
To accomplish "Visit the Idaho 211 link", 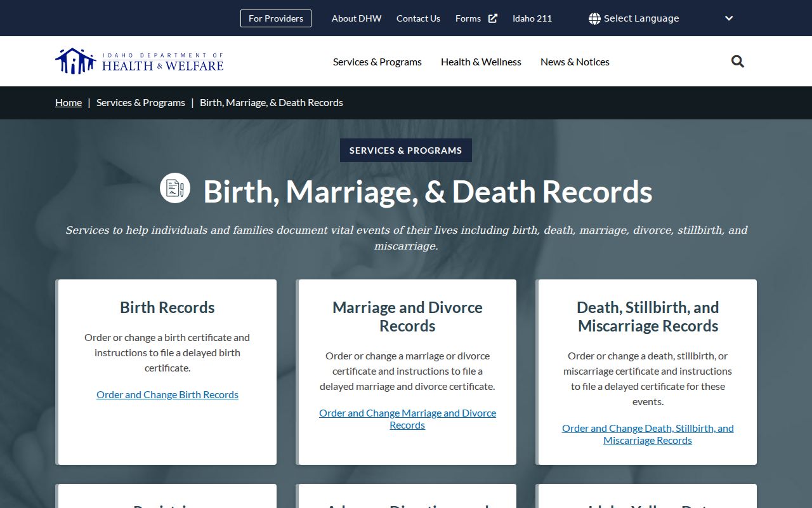I will pos(532,18).
